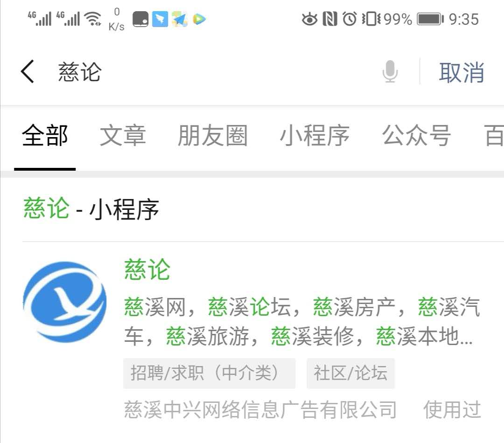This screenshot has height=443, width=504.
Task: Open the 小程序 tab
Action: point(315,136)
